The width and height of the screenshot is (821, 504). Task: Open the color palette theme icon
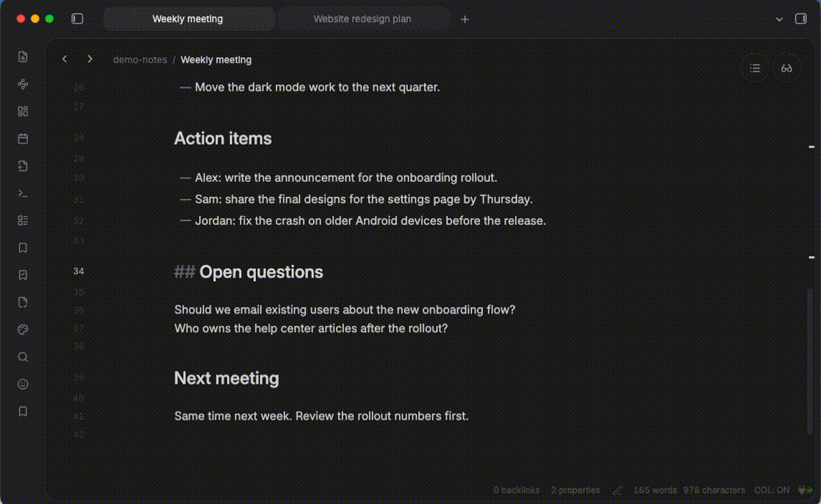[23, 330]
